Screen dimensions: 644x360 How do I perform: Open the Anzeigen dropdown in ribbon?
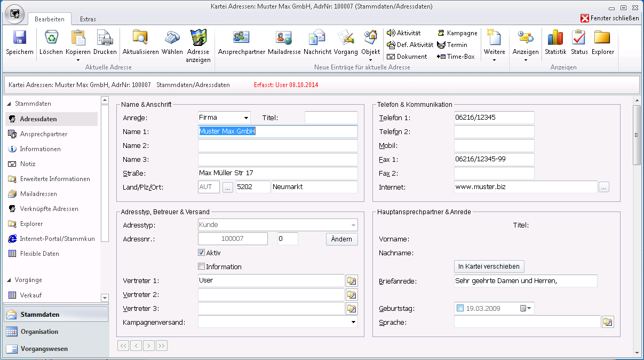point(526,45)
